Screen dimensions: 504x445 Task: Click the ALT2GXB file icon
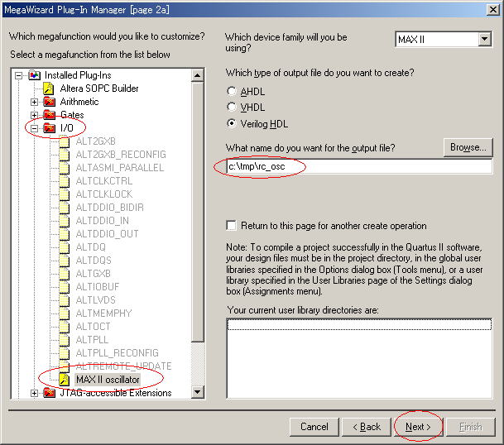click(65, 141)
